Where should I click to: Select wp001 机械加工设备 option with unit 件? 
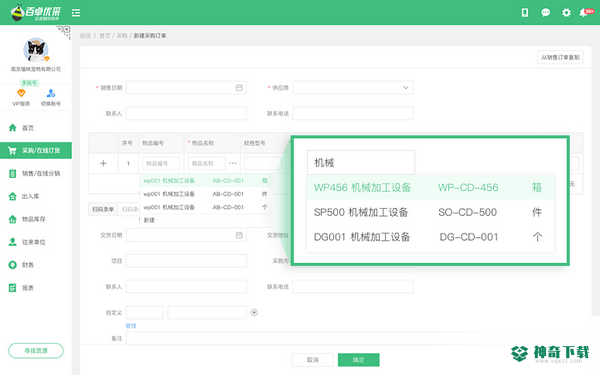[206, 194]
